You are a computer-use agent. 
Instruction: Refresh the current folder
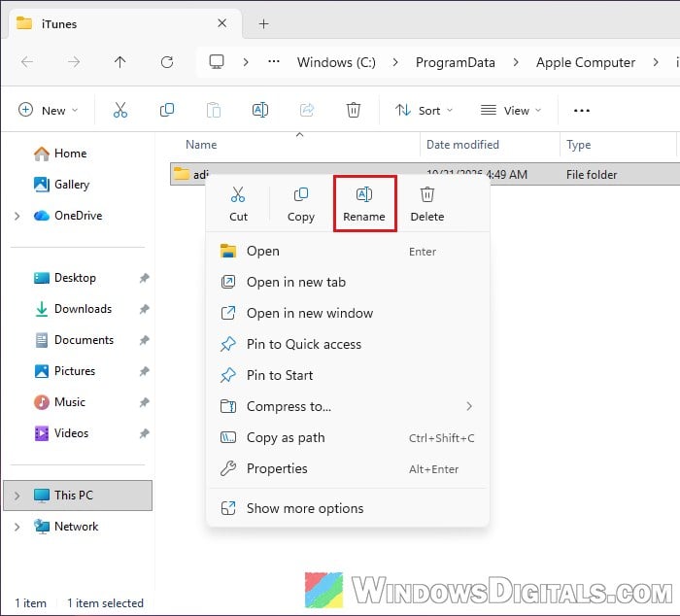(x=167, y=62)
